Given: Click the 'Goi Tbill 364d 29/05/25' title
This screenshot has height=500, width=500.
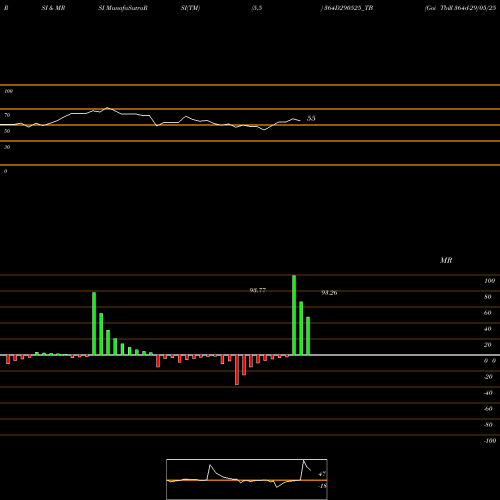Looking at the screenshot, I should [460, 8].
